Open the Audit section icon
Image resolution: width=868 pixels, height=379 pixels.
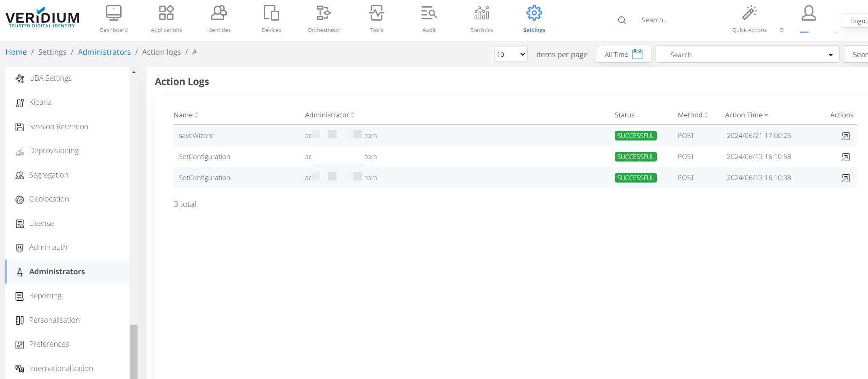point(429,13)
